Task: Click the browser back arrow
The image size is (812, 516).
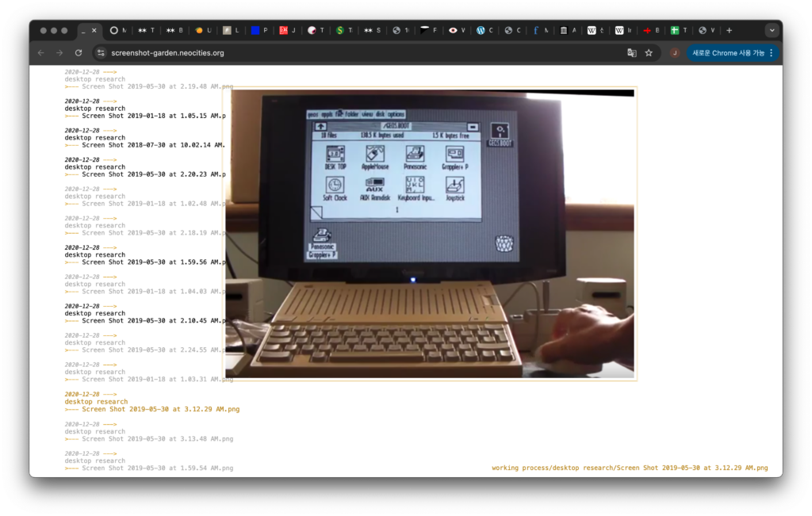Action: tap(41, 53)
